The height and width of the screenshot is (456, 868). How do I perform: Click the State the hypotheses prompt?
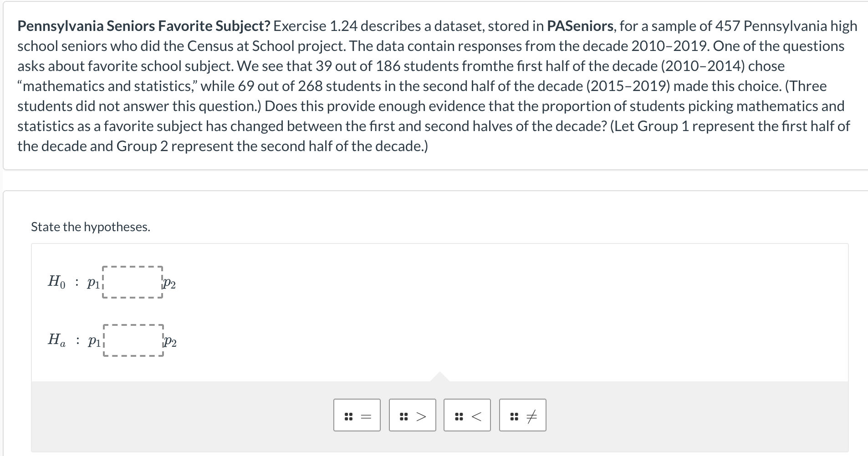click(x=90, y=226)
